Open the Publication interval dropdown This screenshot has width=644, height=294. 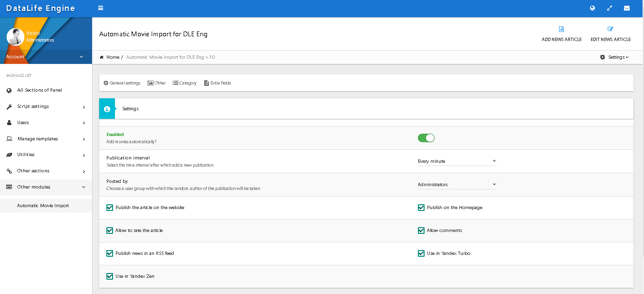coord(457,161)
